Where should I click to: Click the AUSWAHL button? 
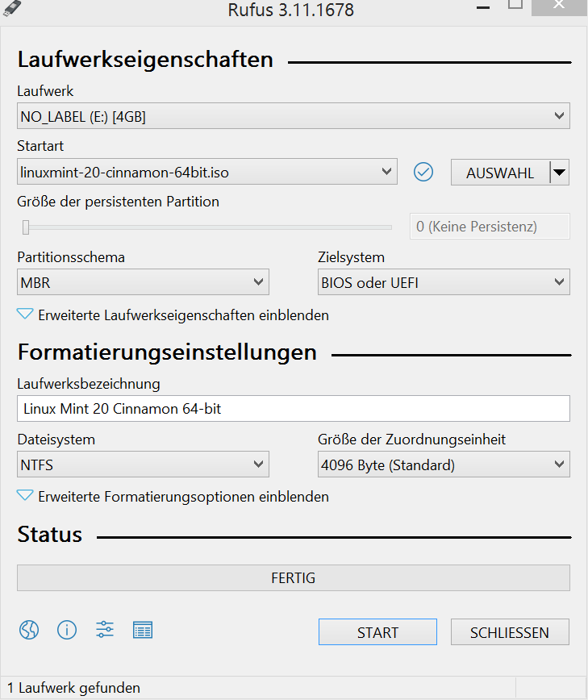coord(500,173)
